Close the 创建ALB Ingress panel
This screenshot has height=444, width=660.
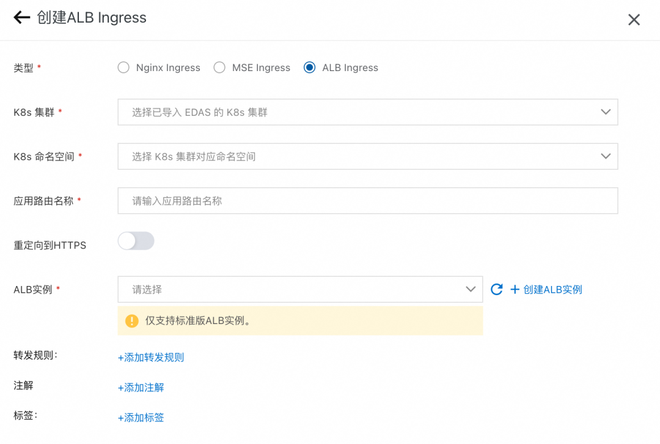(x=634, y=19)
